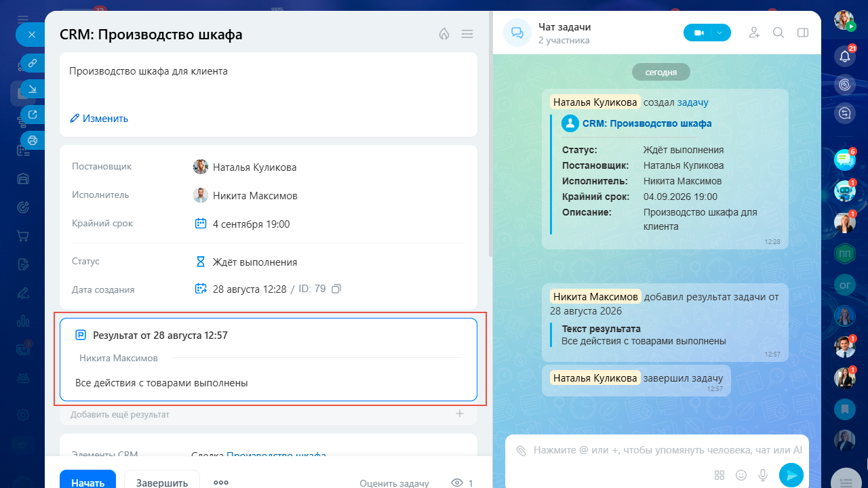The height and width of the screenshot is (488, 868).
Task: Click the flame priority icon in task header
Action: (x=444, y=34)
